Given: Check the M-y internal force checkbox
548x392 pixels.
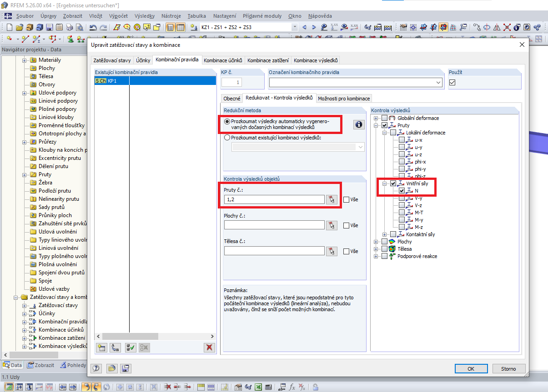Looking at the screenshot, I should tap(402, 220).
